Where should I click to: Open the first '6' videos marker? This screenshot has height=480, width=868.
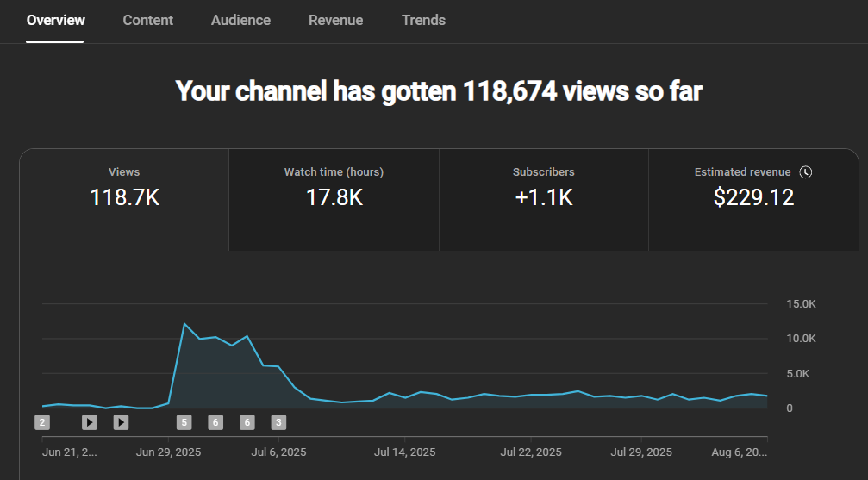click(x=215, y=422)
